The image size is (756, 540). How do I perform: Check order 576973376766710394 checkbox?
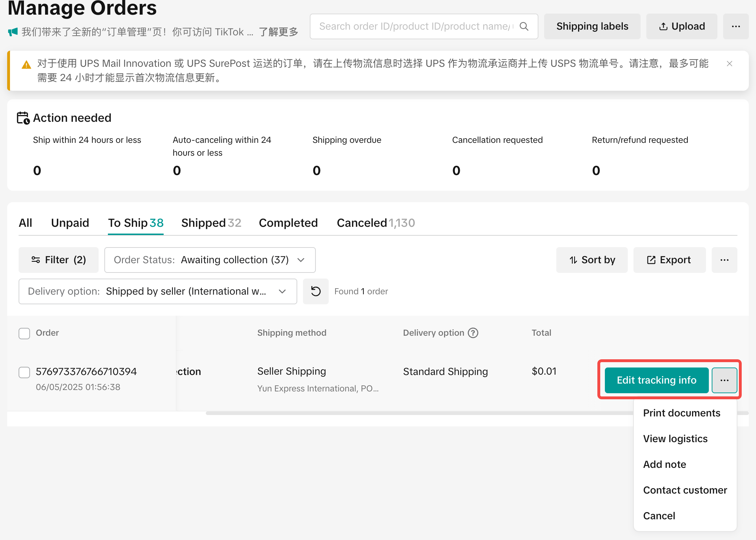click(24, 372)
